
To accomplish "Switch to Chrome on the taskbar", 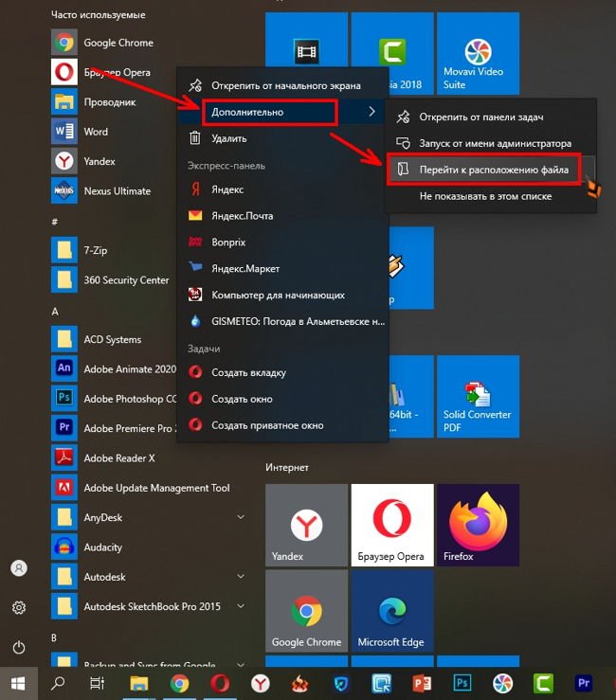I will tap(179, 683).
